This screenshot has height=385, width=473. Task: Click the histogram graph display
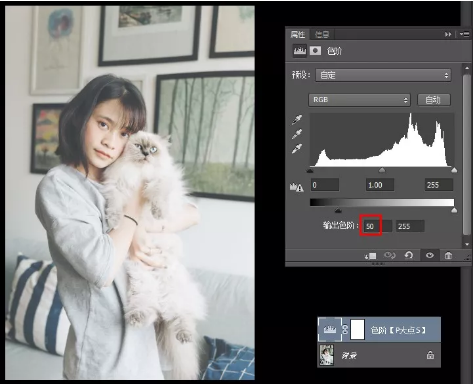tap(382, 140)
